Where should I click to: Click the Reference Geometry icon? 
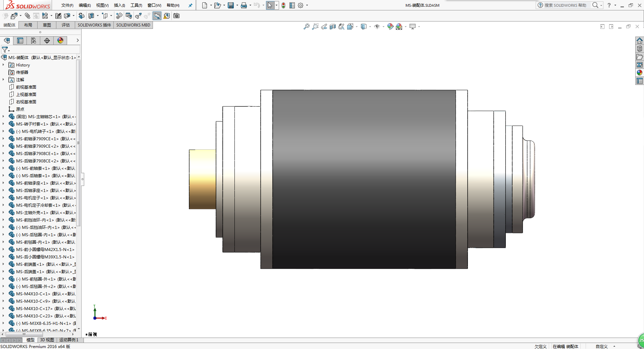point(105,16)
